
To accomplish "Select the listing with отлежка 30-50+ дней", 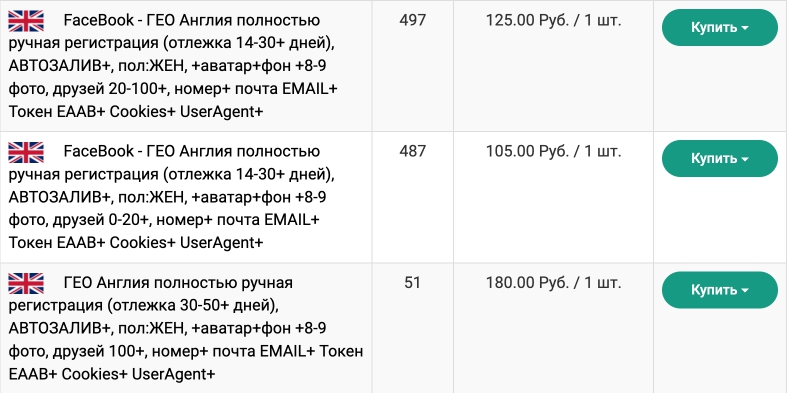I will (x=186, y=329).
